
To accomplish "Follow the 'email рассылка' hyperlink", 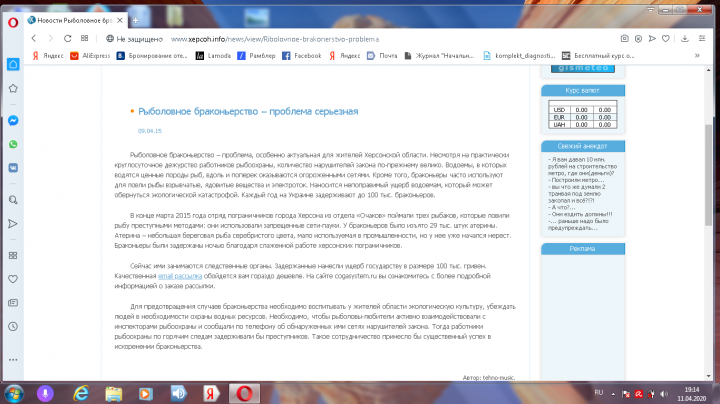I will 180,276.
